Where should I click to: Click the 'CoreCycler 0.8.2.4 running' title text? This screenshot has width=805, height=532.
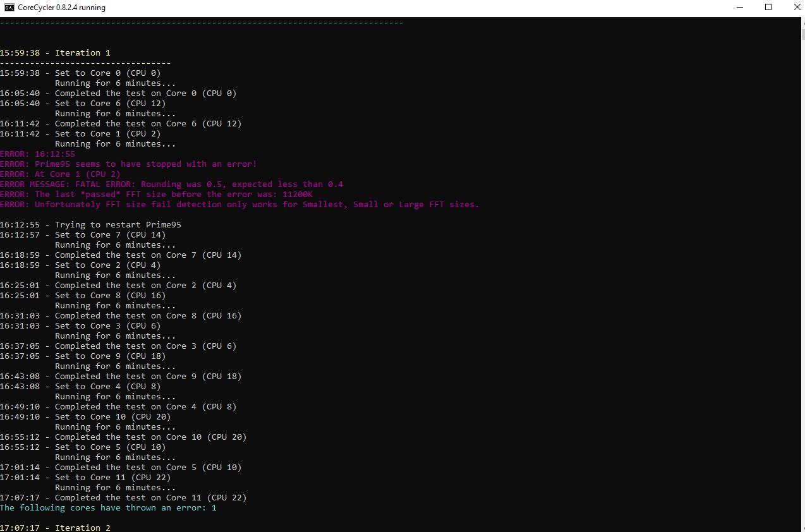click(62, 8)
